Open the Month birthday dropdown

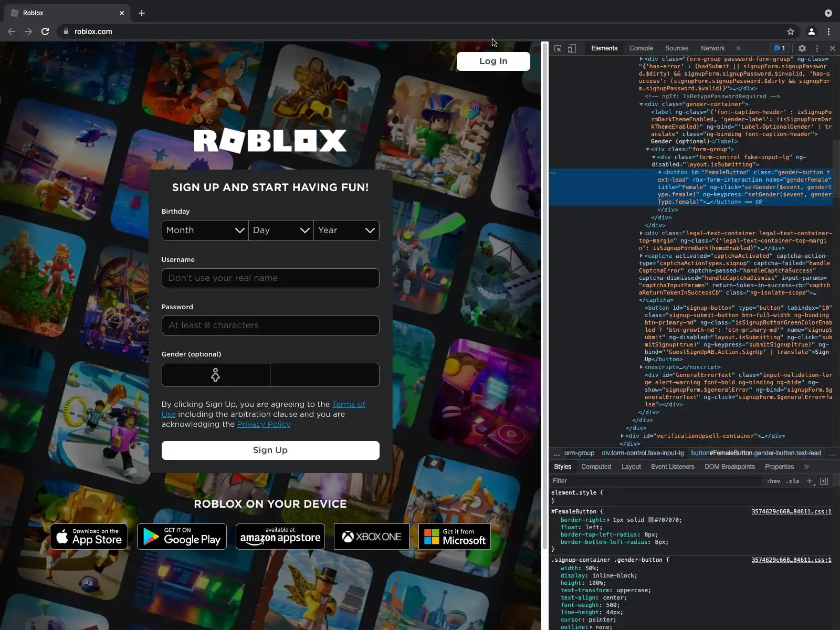205,230
